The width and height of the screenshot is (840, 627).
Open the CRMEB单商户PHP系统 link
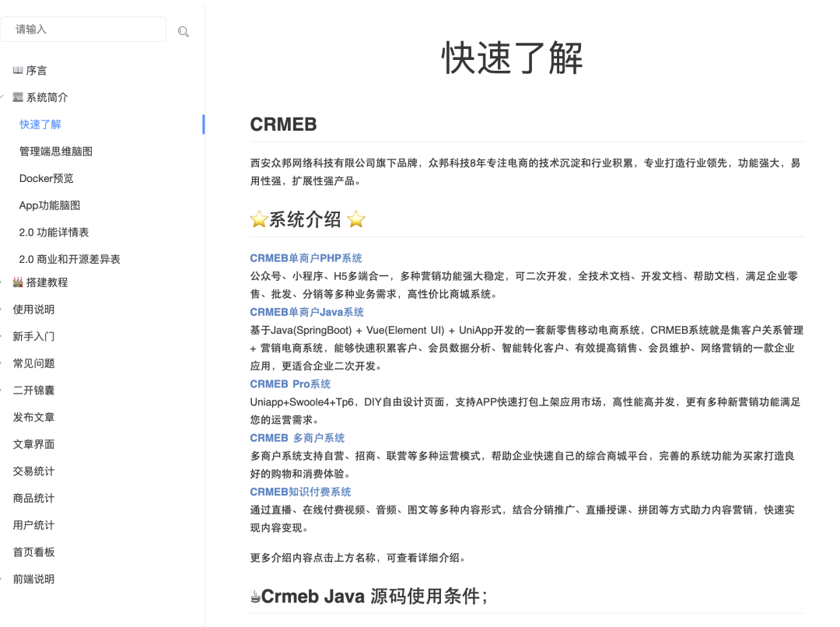306,257
